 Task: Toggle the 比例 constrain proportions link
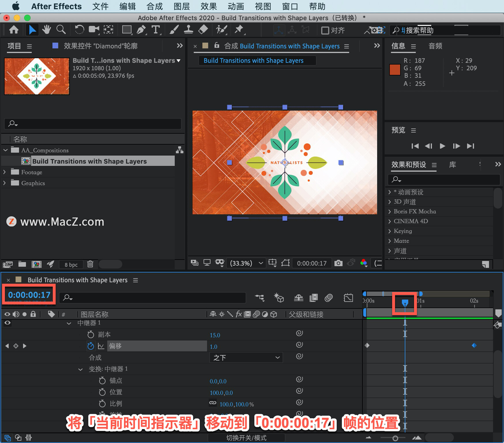(213, 403)
